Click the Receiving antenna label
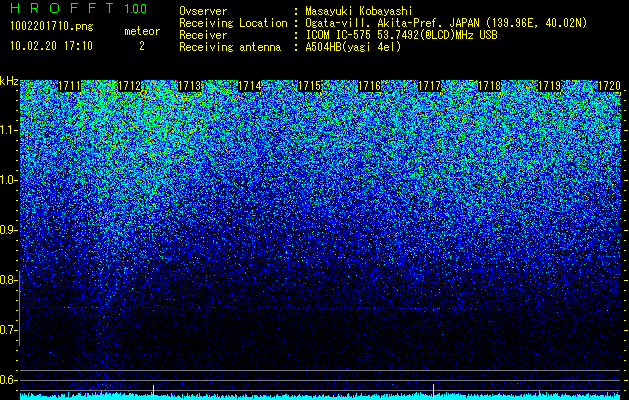 click(230, 47)
